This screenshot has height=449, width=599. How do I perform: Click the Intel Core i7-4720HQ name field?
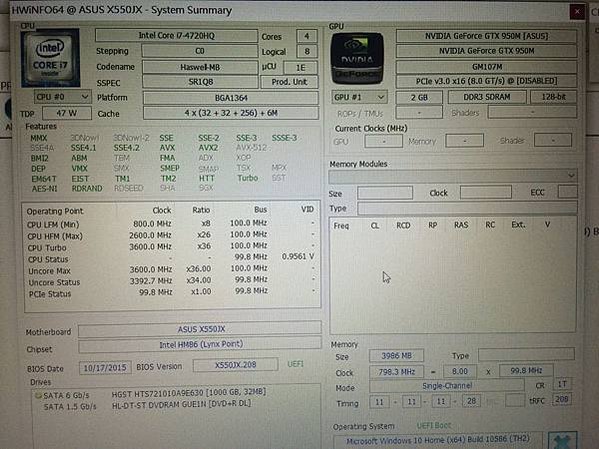(x=176, y=36)
